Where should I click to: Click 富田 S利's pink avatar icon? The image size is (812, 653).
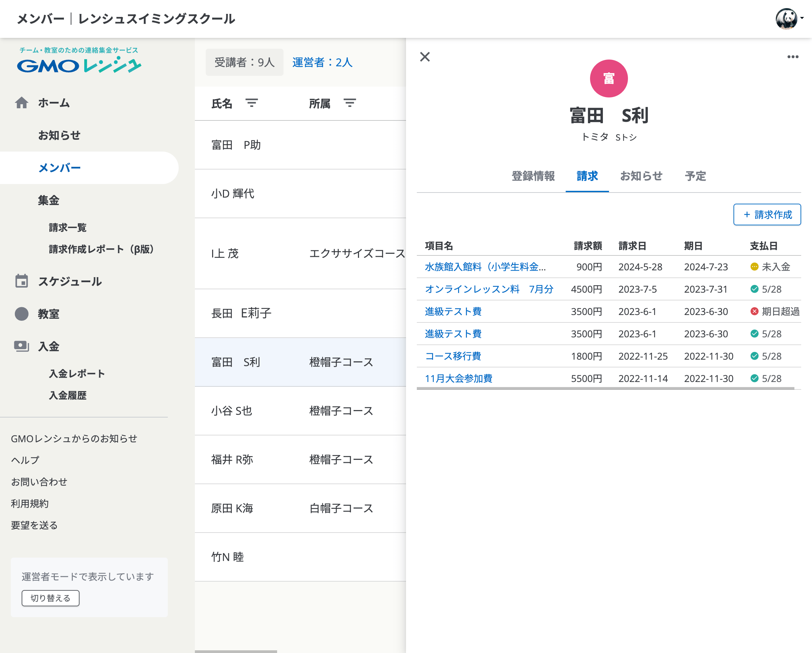pyautogui.click(x=609, y=78)
